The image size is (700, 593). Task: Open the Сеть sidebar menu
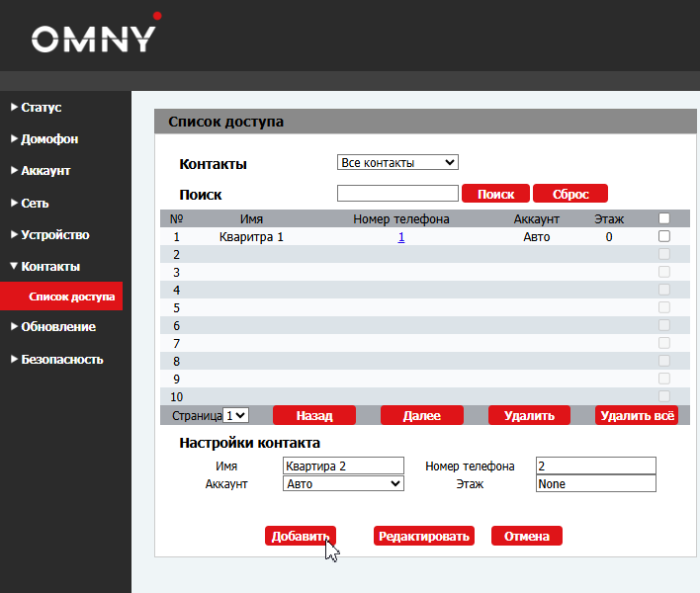click(35, 204)
